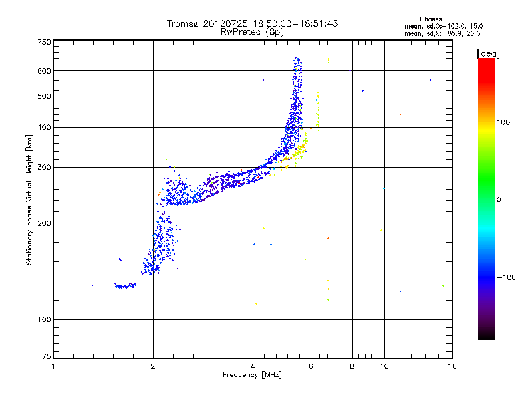Image resolution: width=532 pixels, height=399 pixels.
Task: Click the x-axis tick label '6'
Action: click(x=311, y=366)
